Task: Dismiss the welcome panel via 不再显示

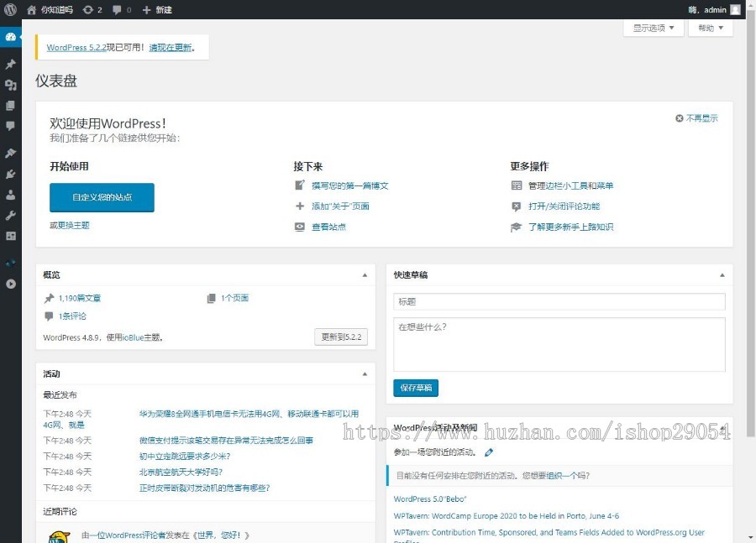Action: [x=698, y=117]
